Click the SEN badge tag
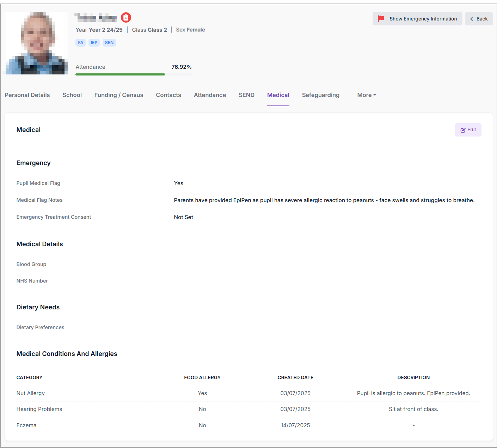The width and height of the screenshot is (497, 448). coord(109,43)
